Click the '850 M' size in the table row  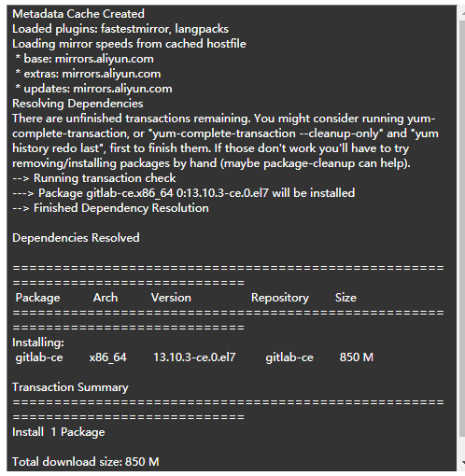pyautogui.click(x=357, y=357)
